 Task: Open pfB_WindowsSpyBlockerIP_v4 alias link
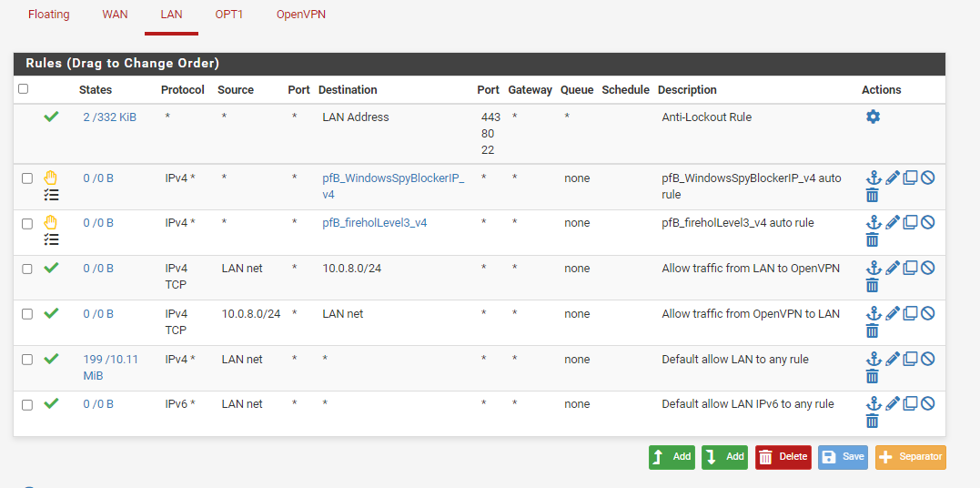[x=393, y=187]
